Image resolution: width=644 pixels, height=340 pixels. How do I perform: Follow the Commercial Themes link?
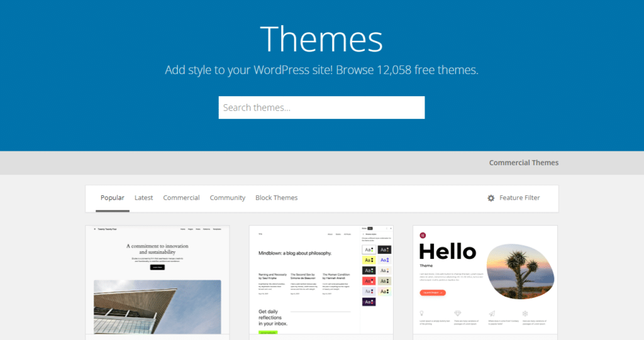click(x=524, y=163)
